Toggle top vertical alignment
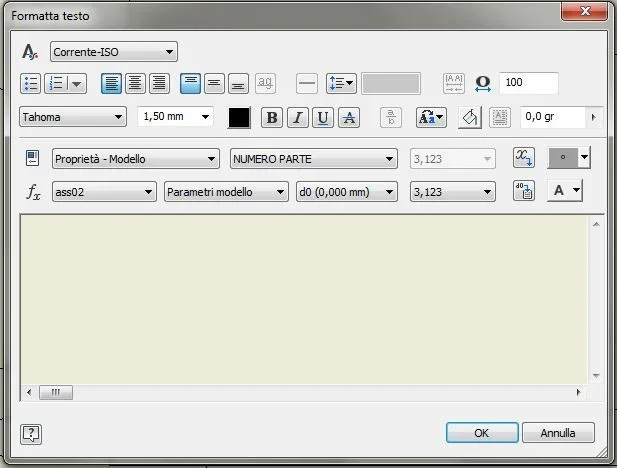This screenshot has width=617, height=468. pos(190,83)
